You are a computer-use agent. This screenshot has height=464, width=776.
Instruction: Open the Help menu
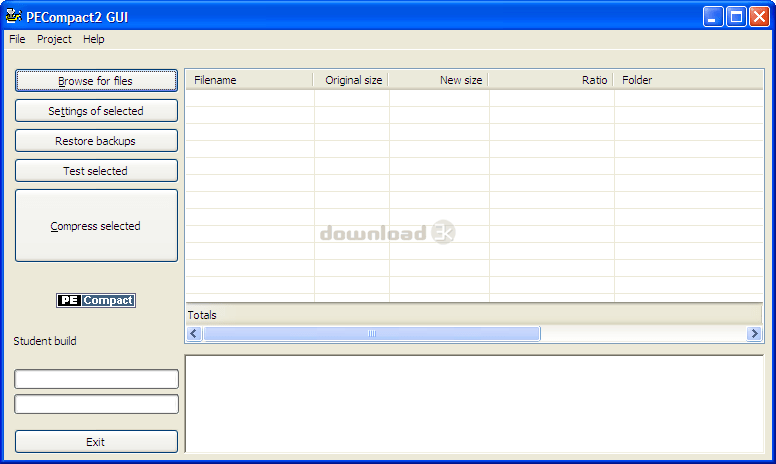click(94, 39)
